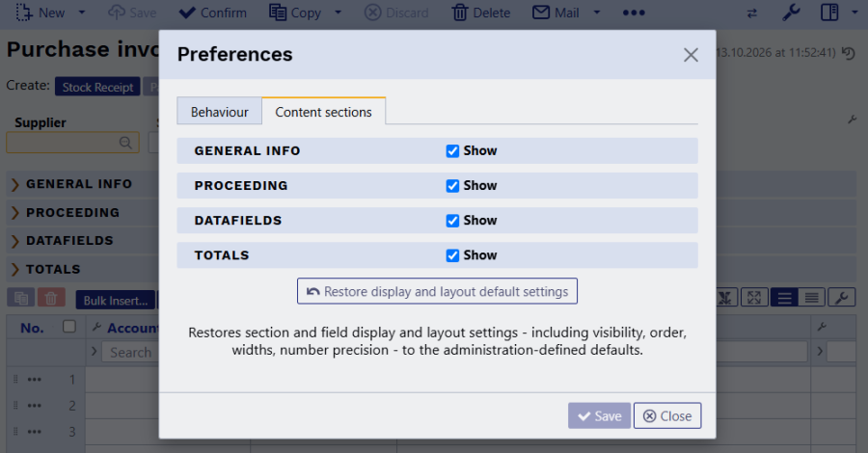Click the magnifier icon in the Supplier field
868x453 pixels.
point(125,143)
